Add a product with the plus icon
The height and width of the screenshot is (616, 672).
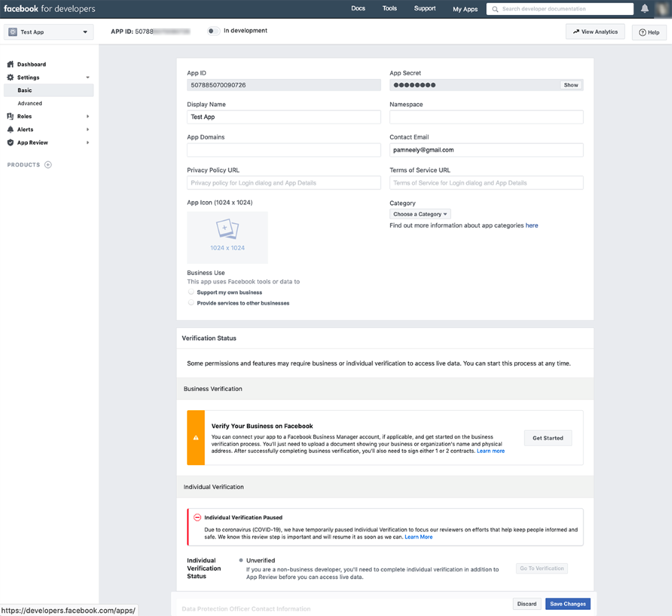48,165
